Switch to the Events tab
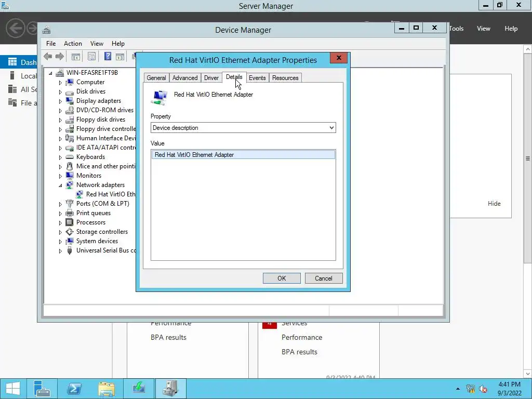The image size is (532, 399). [x=257, y=78]
